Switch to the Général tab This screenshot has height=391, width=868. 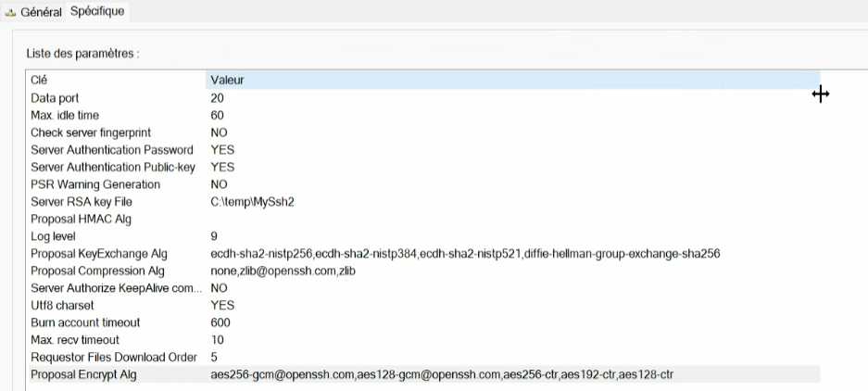(x=41, y=12)
